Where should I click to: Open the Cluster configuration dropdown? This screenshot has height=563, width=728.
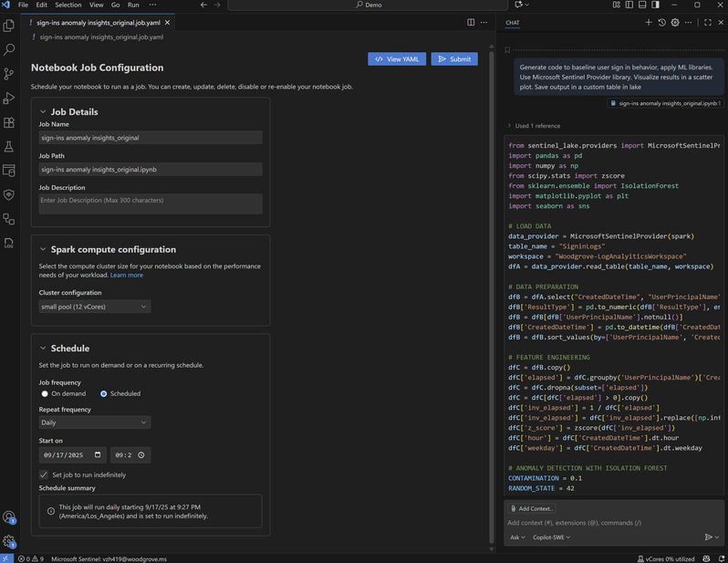click(94, 307)
